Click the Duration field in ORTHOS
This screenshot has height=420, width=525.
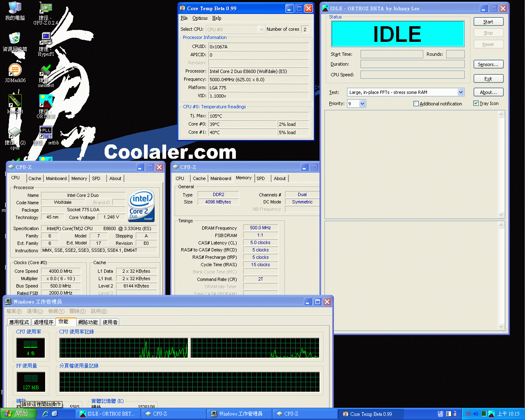(413, 64)
